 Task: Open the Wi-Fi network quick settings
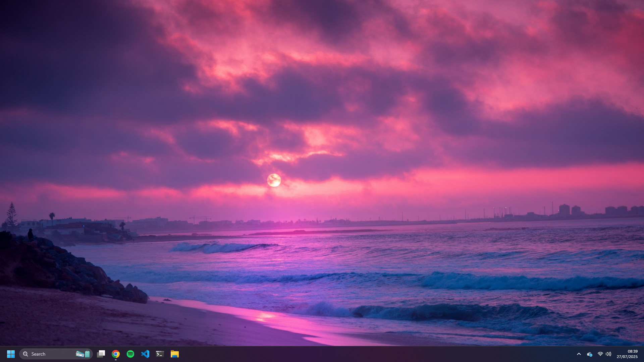click(600, 354)
